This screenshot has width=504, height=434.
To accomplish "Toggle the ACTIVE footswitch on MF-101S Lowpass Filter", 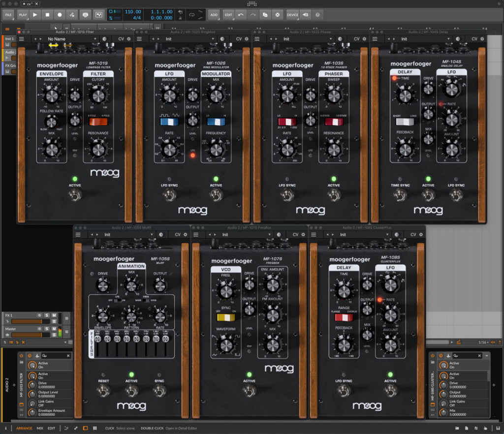I will 75,195.
